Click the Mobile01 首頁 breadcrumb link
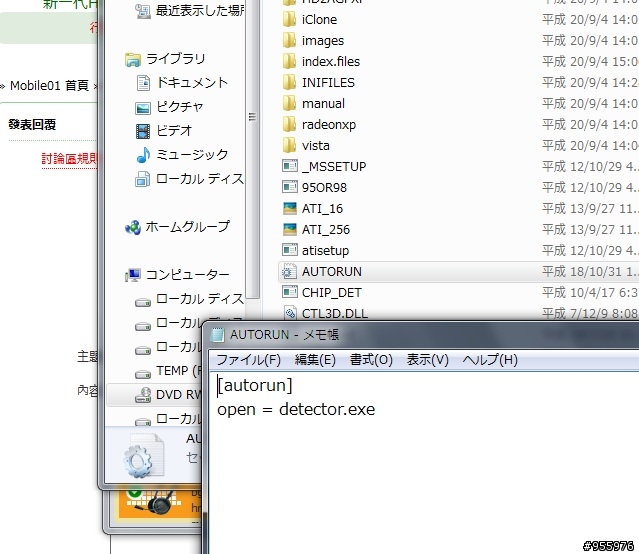Viewport: 639px width, 554px height. point(49,86)
